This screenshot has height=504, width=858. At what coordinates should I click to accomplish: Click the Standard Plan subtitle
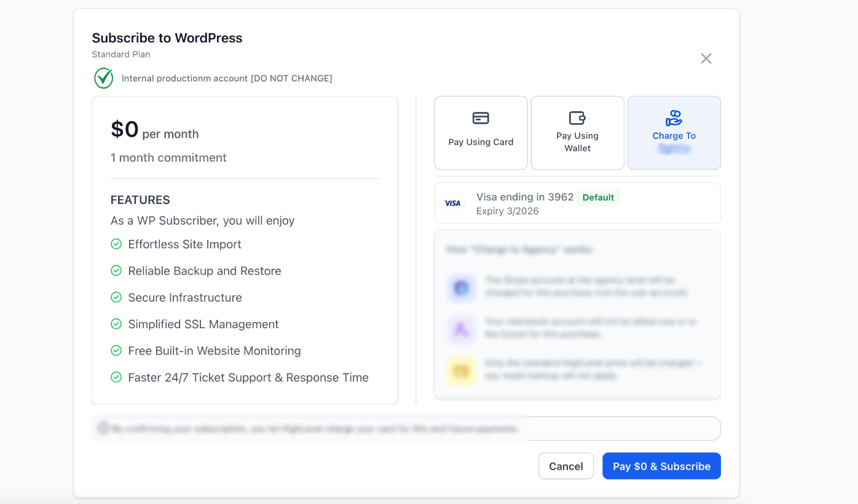[121, 54]
